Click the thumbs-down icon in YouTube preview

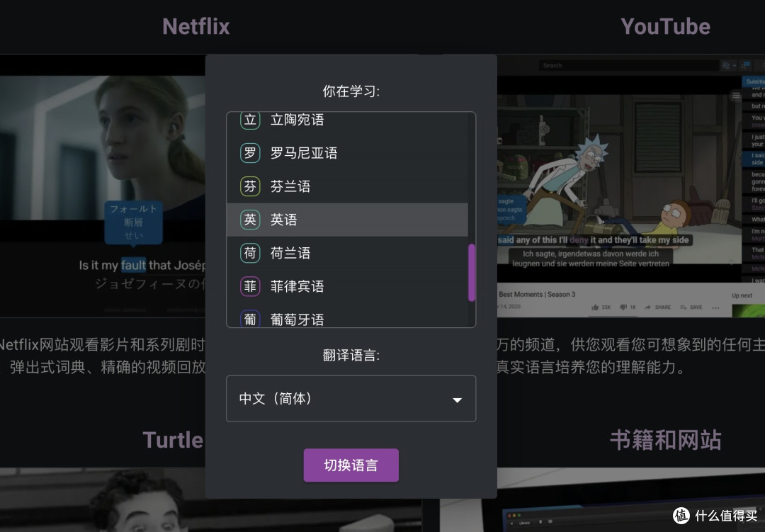[623, 307]
